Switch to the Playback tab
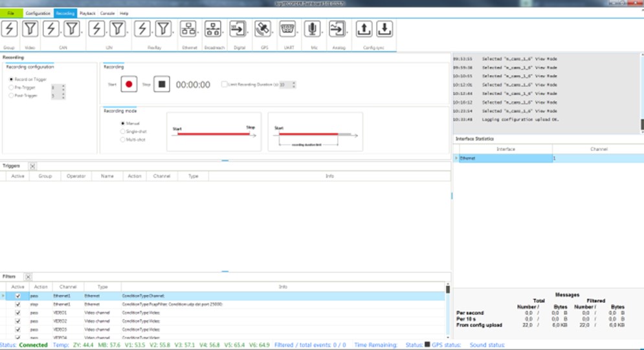Screen dimensions: 644x350 tap(87, 14)
